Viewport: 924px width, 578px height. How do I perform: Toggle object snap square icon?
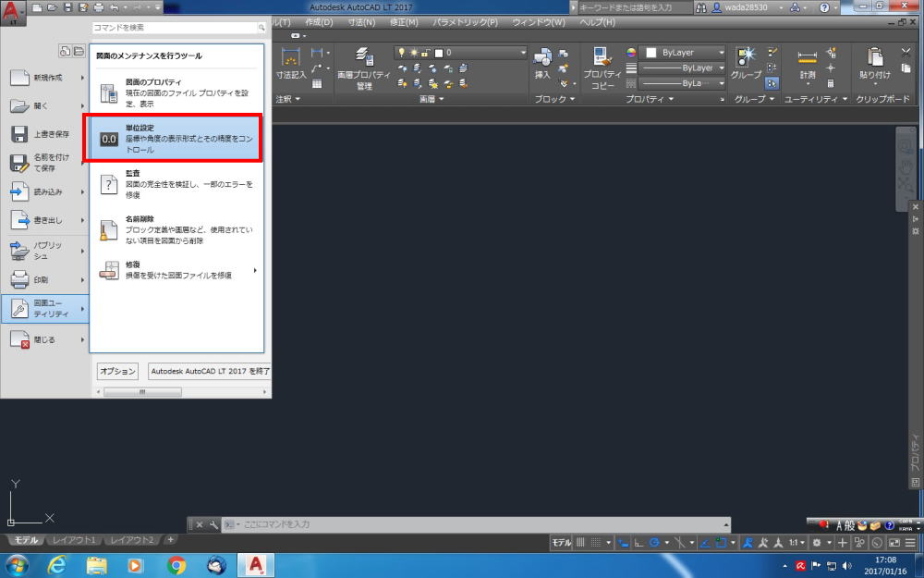[x=720, y=543]
